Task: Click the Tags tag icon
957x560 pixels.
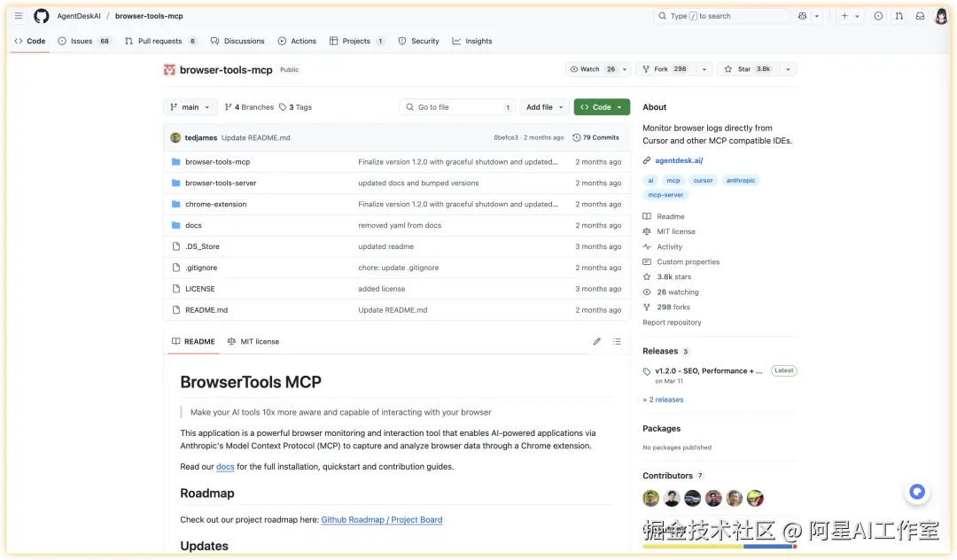Action: pyautogui.click(x=283, y=107)
